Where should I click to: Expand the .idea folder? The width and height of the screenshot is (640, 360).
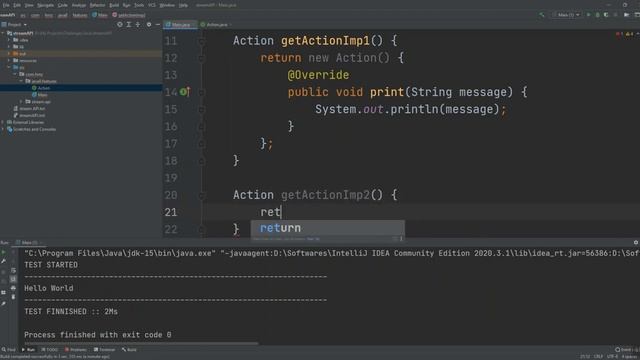coord(9,40)
